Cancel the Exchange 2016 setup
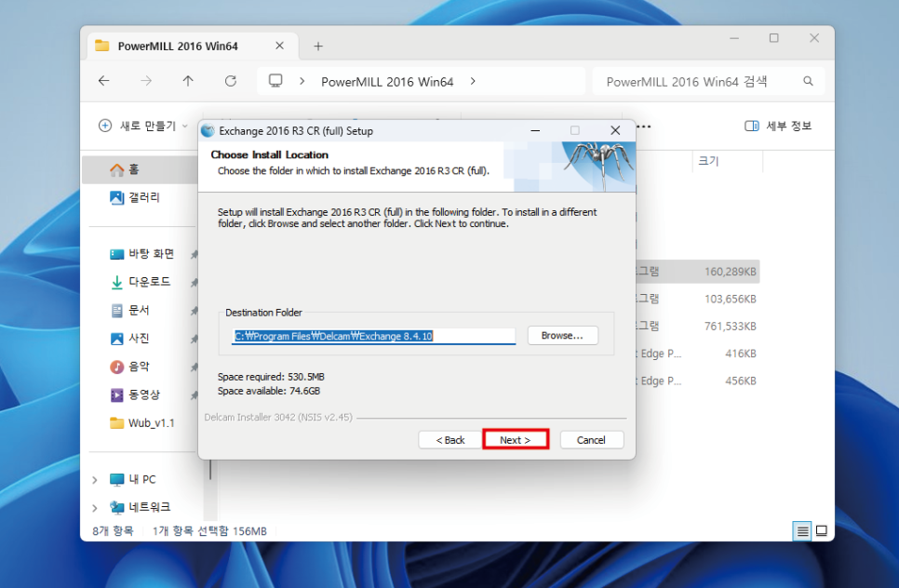 point(591,439)
